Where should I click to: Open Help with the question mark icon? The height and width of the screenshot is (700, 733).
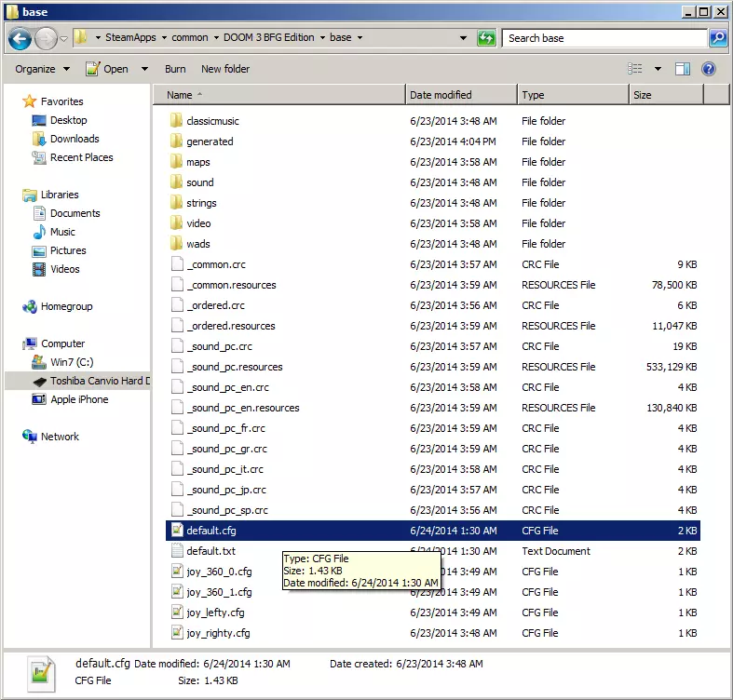coord(709,69)
